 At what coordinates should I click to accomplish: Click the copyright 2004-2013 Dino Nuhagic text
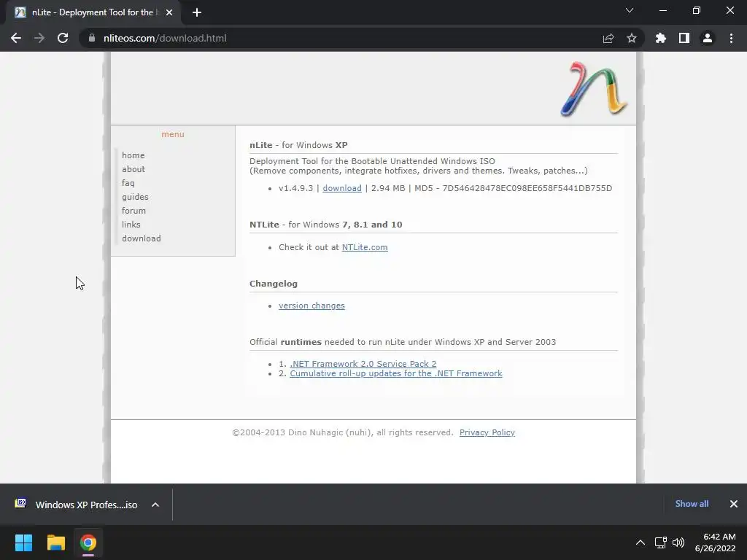click(x=343, y=432)
